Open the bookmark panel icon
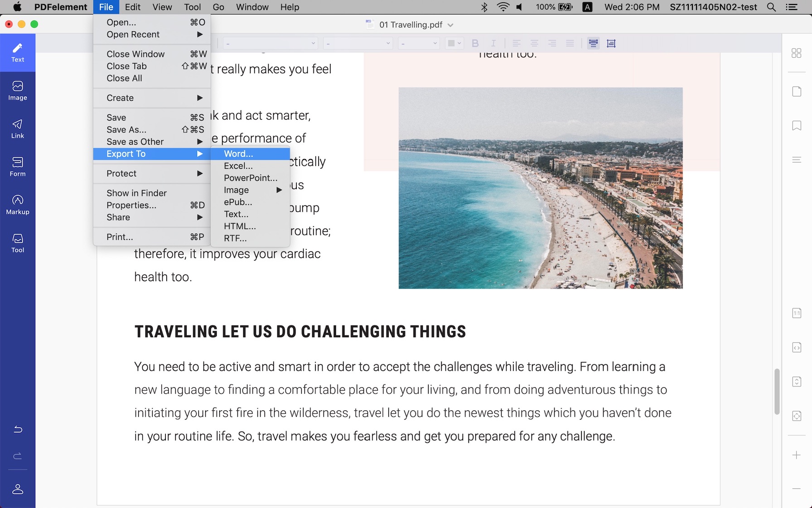Screen dimensions: 812x508 click(x=796, y=126)
